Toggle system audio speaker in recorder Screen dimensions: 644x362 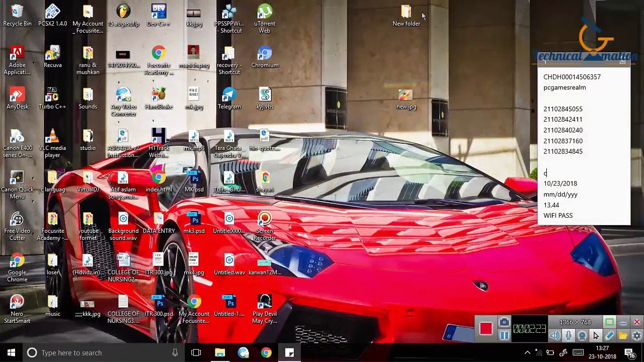coord(554,335)
